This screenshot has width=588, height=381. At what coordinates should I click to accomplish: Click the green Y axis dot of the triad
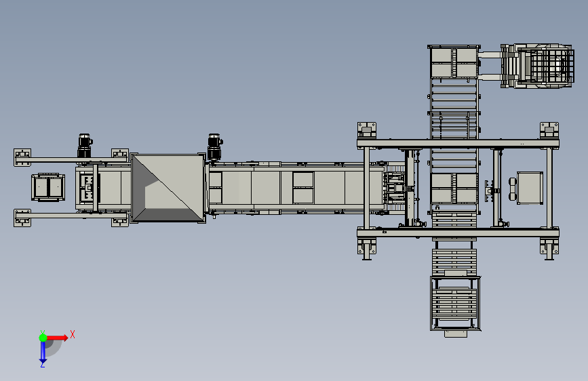pos(43,338)
